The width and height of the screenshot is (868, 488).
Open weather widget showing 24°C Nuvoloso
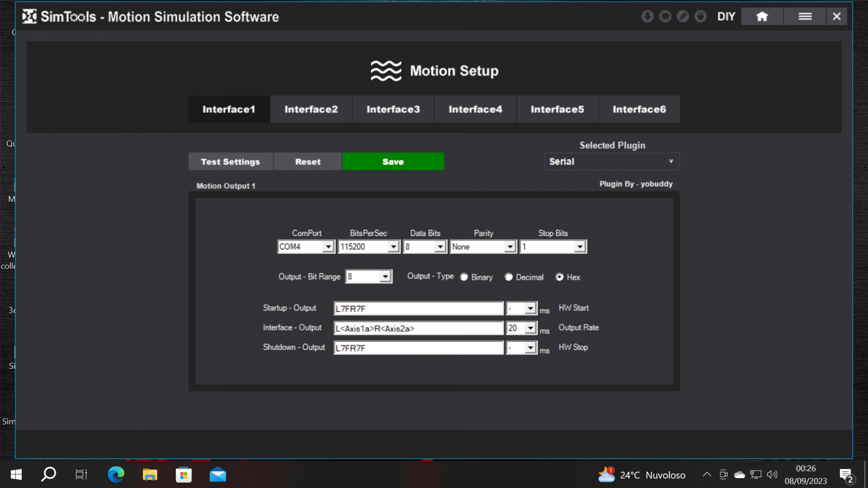coord(642,475)
